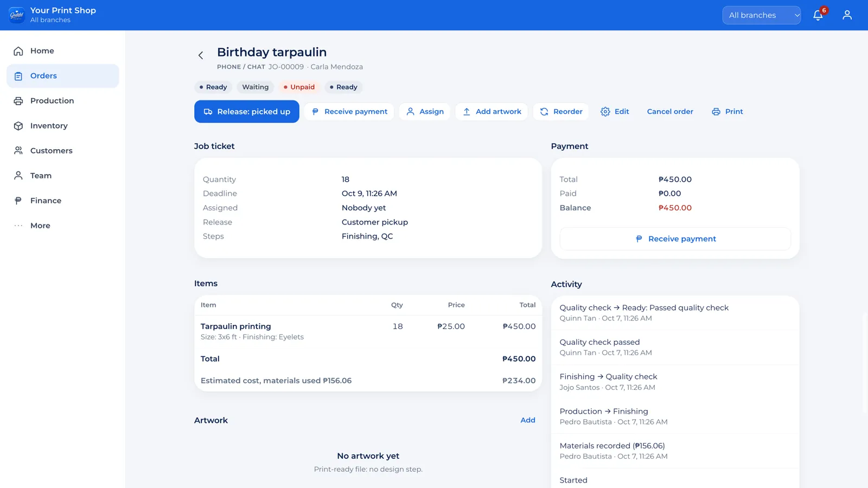The height and width of the screenshot is (488, 868).
Task: Click the More ellipsis icon in sidebar
Action: pyautogui.click(x=18, y=226)
